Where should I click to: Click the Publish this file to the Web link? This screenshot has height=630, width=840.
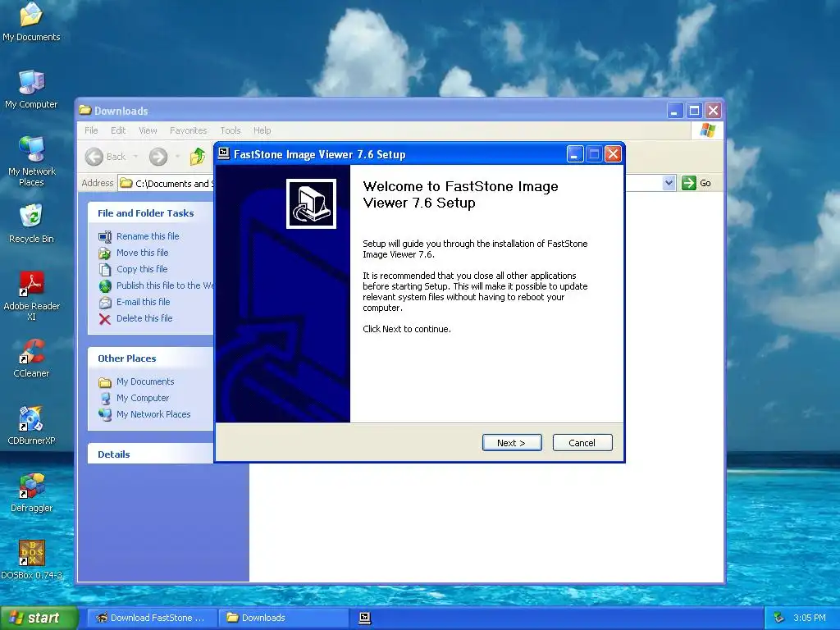(x=164, y=285)
